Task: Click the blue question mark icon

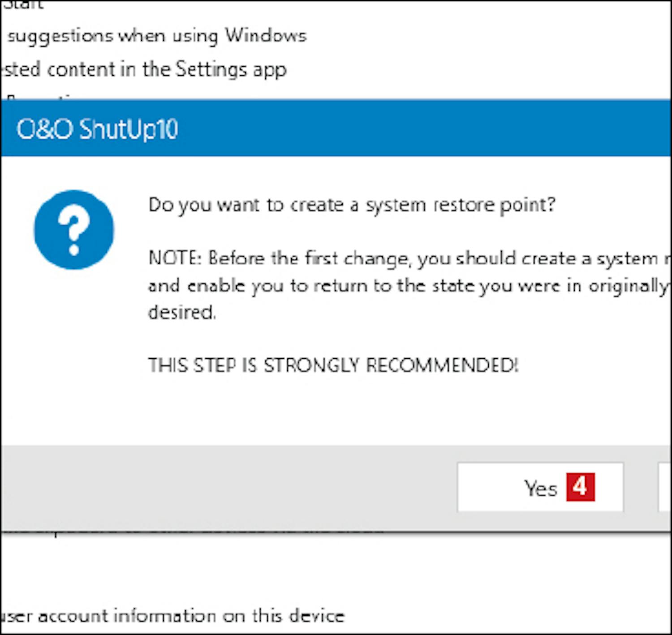Action: click(x=74, y=230)
